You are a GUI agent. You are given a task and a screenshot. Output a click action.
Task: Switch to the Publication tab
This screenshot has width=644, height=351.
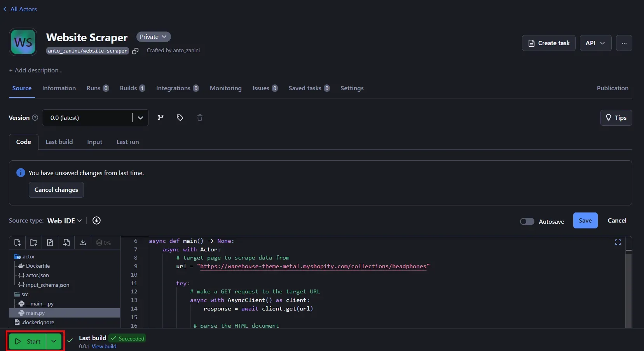click(x=613, y=88)
